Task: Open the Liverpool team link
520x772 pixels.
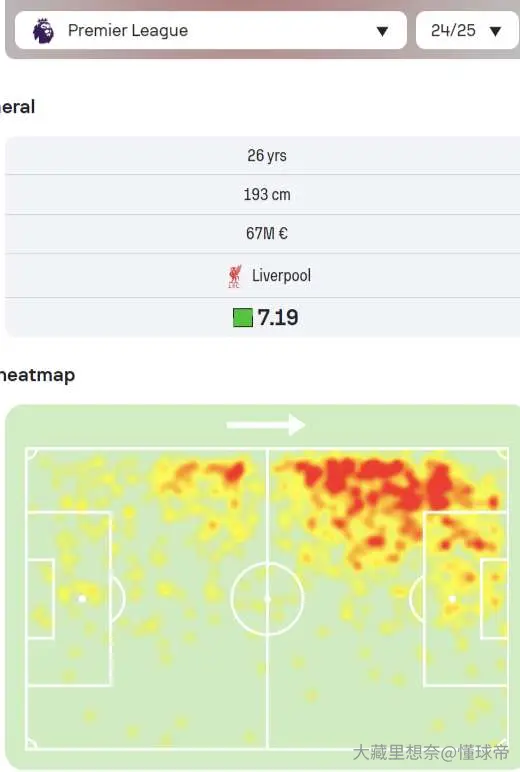Action: [281, 276]
